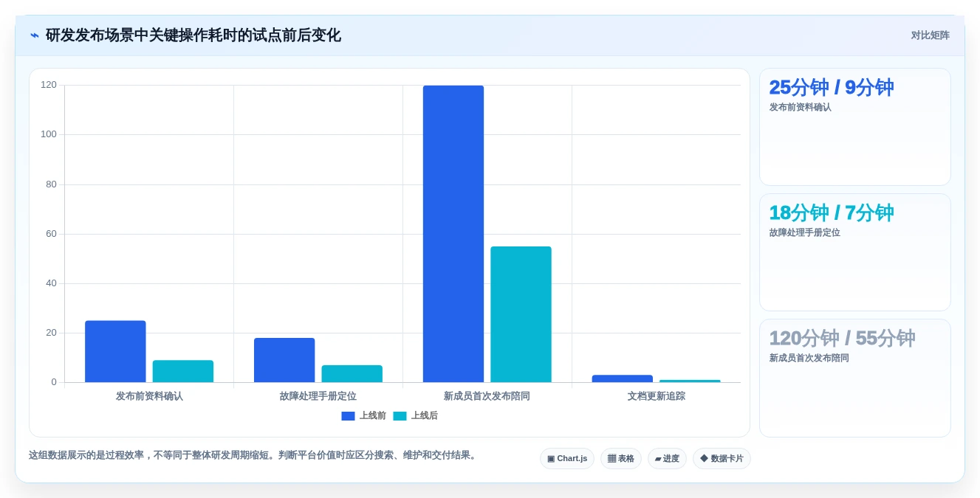Screen dimensions: 980x498
Task: Click the 上线后 bar for 故障处理手册定位
Action: click(x=352, y=373)
